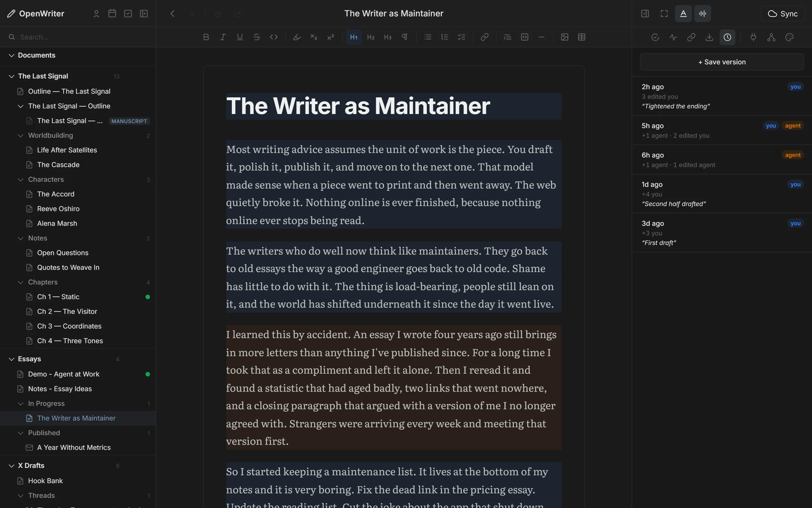Insert a horizontal rule

tap(542, 37)
